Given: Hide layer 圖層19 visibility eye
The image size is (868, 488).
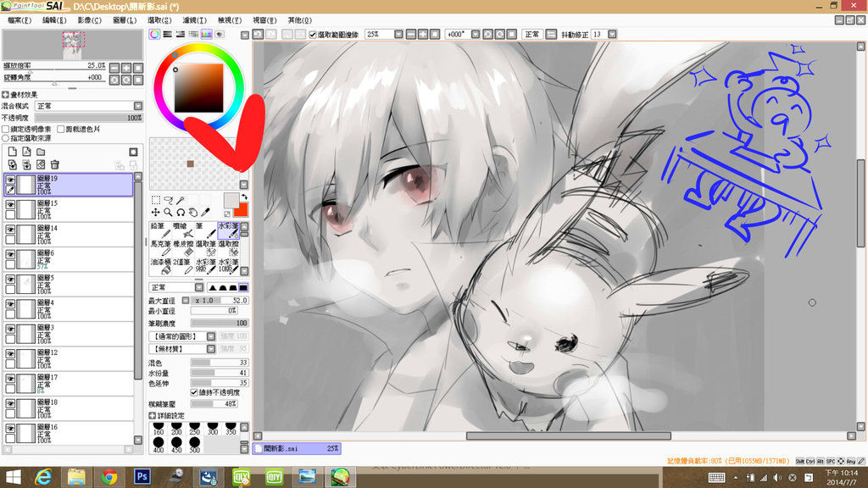Looking at the screenshot, I should point(10,180).
